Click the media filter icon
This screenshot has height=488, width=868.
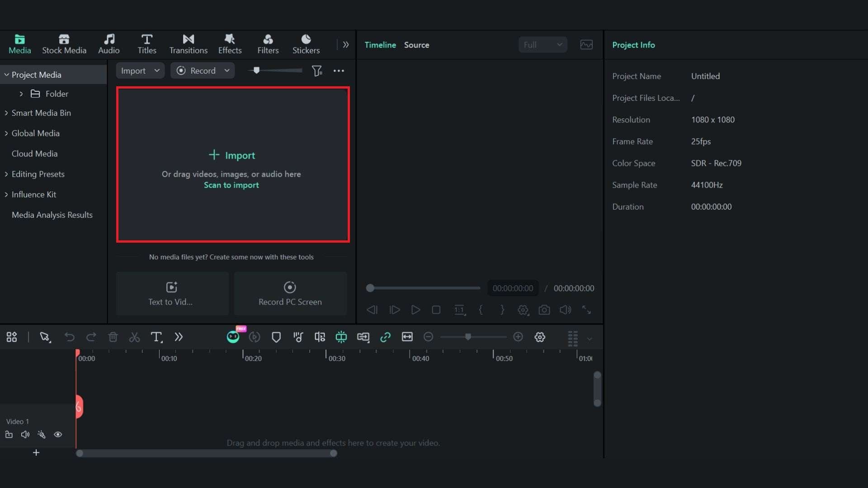point(317,71)
